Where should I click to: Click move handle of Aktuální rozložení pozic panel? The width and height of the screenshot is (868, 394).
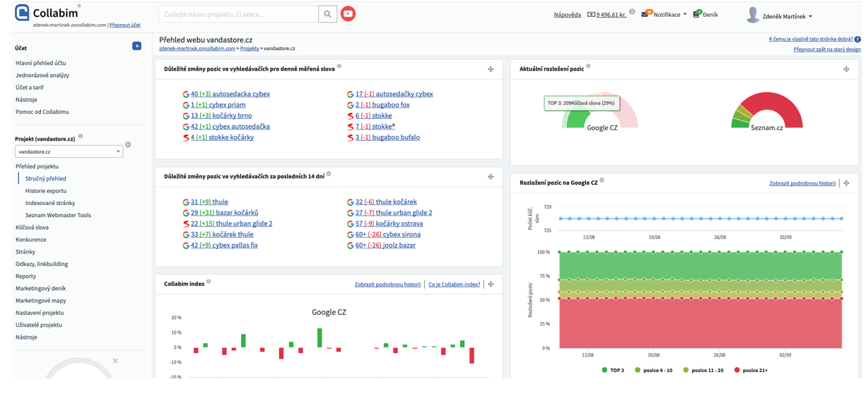point(846,69)
